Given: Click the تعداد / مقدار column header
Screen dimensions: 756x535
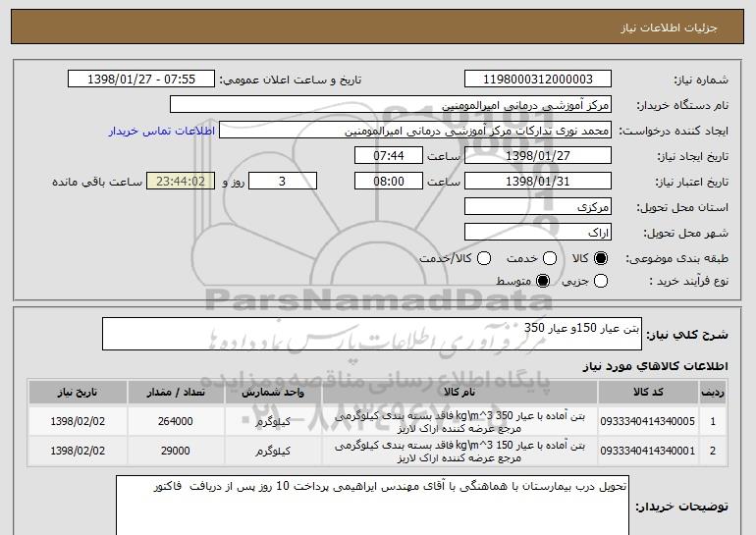Looking at the screenshot, I should (x=176, y=392).
